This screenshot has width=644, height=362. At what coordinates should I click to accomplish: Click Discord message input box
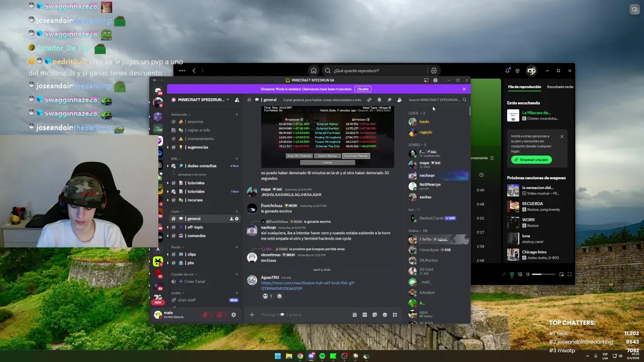click(304, 315)
